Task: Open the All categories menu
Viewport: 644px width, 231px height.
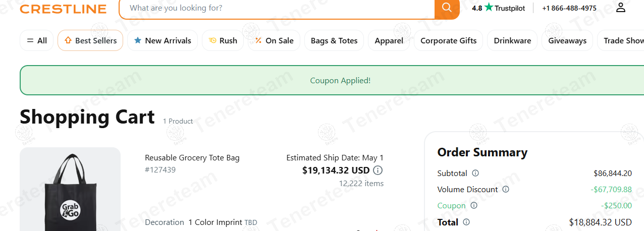Action: point(36,41)
